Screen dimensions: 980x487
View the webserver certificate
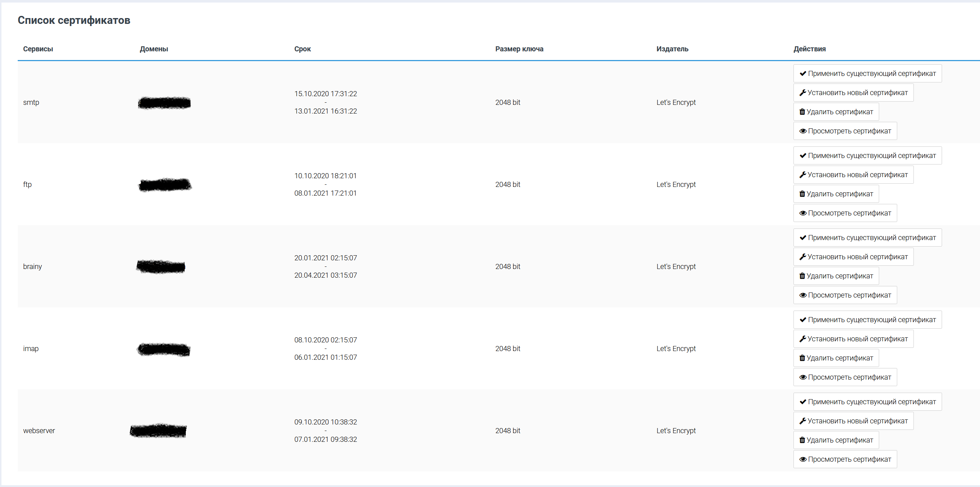[x=845, y=459]
